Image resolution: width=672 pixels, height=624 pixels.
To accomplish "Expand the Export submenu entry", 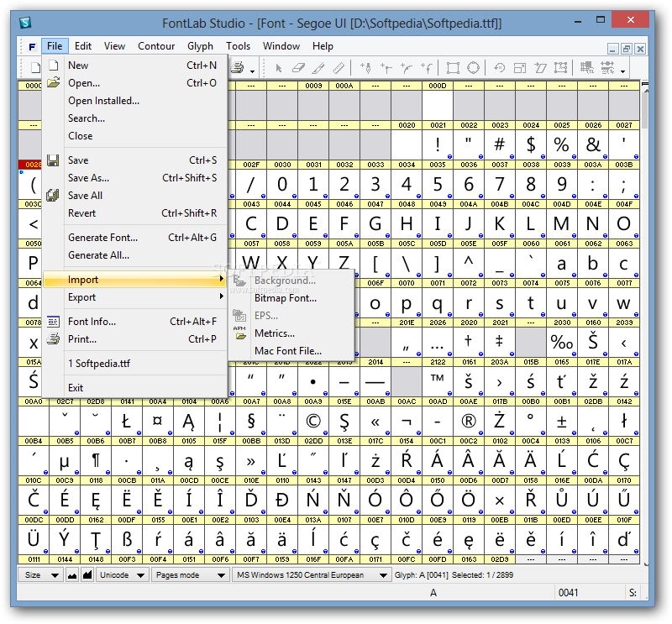I will [x=134, y=297].
